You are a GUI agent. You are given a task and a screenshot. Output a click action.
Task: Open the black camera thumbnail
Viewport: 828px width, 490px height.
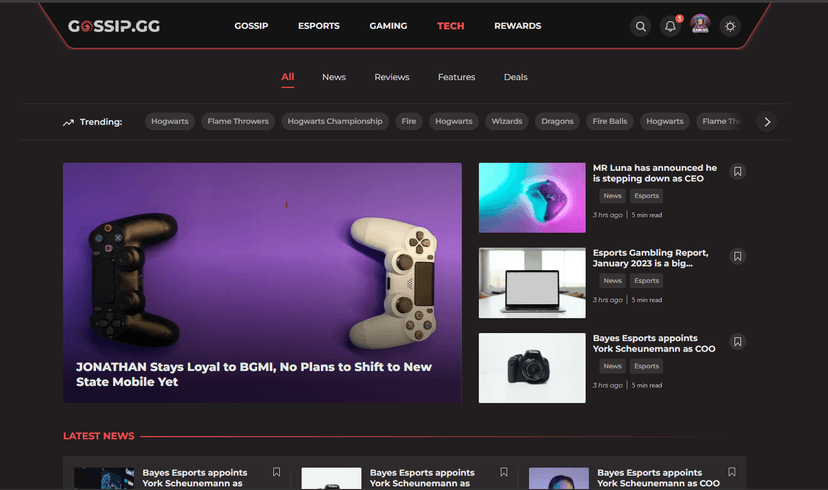532,368
